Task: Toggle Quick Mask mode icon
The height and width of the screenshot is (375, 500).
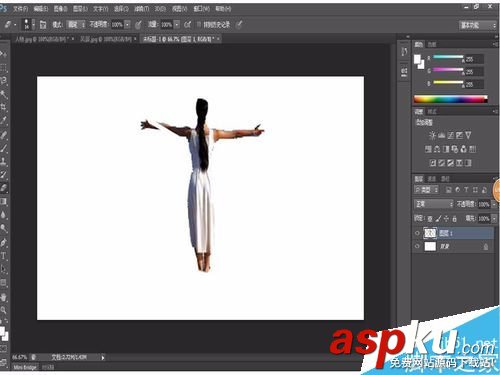Action: [3, 349]
